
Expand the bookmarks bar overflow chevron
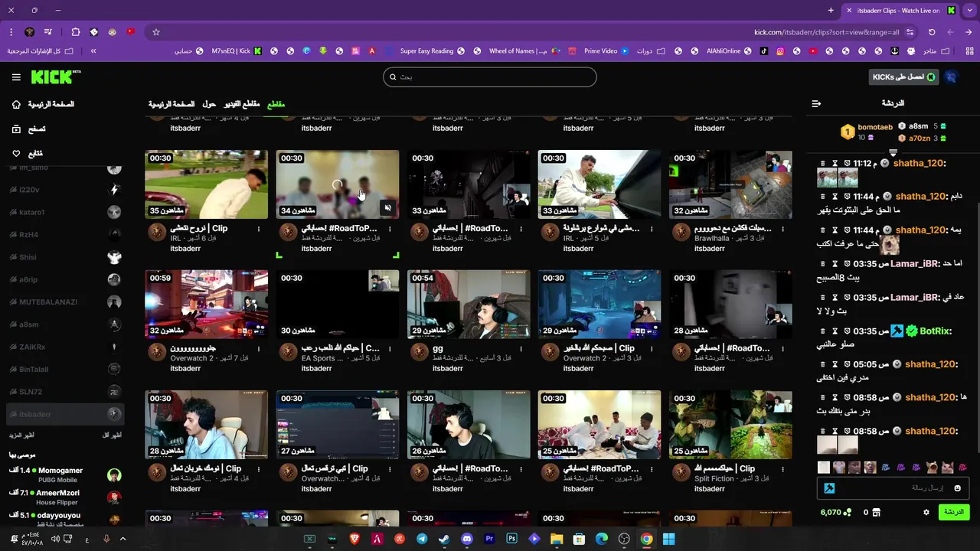click(x=93, y=51)
